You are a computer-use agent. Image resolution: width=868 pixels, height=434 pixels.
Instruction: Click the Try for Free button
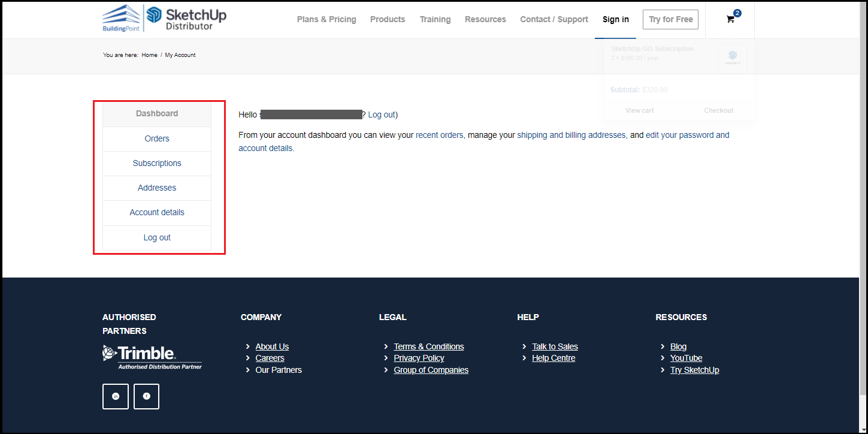pyautogui.click(x=670, y=19)
